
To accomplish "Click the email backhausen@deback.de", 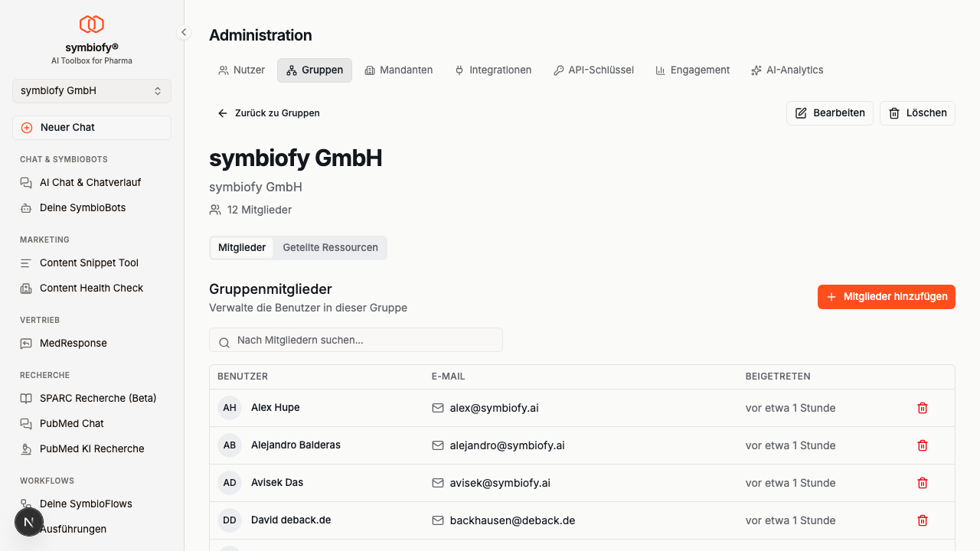I will pyautogui.click(x=513, y=520).
